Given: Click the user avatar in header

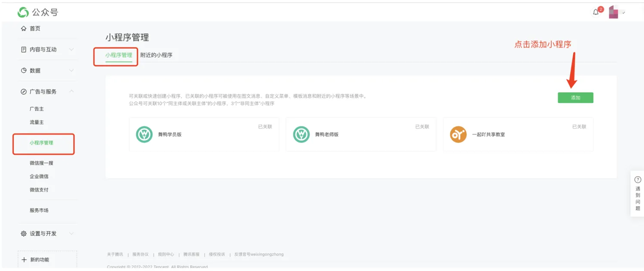Looking at the screenshot, I should point(614,12).
